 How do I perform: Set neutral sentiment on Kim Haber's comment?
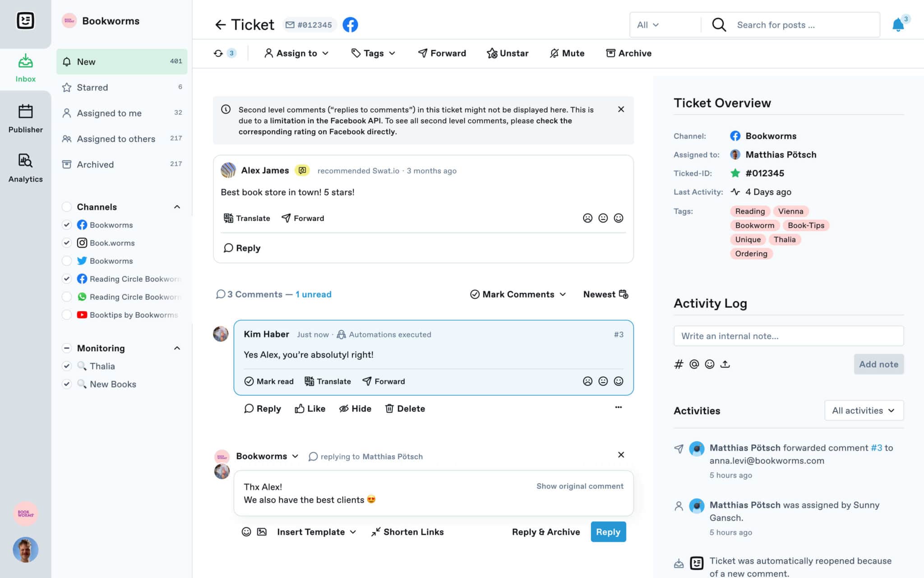(x=603, y=381)
